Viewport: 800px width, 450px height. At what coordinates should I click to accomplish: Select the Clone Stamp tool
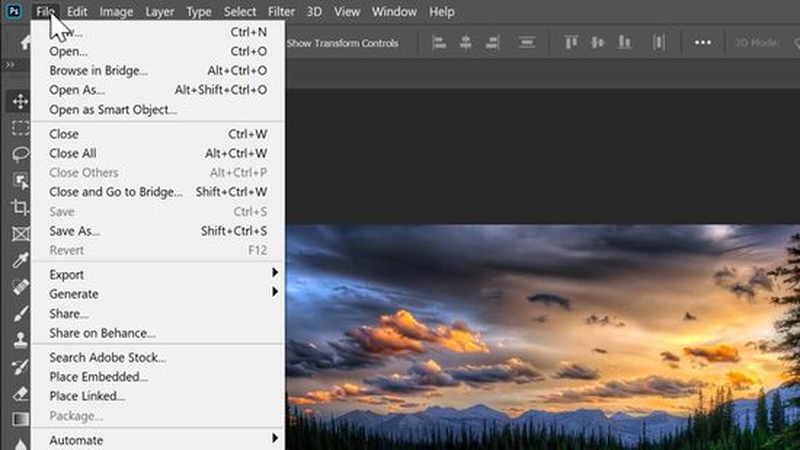pyautogui.click(x=20, y=339)
